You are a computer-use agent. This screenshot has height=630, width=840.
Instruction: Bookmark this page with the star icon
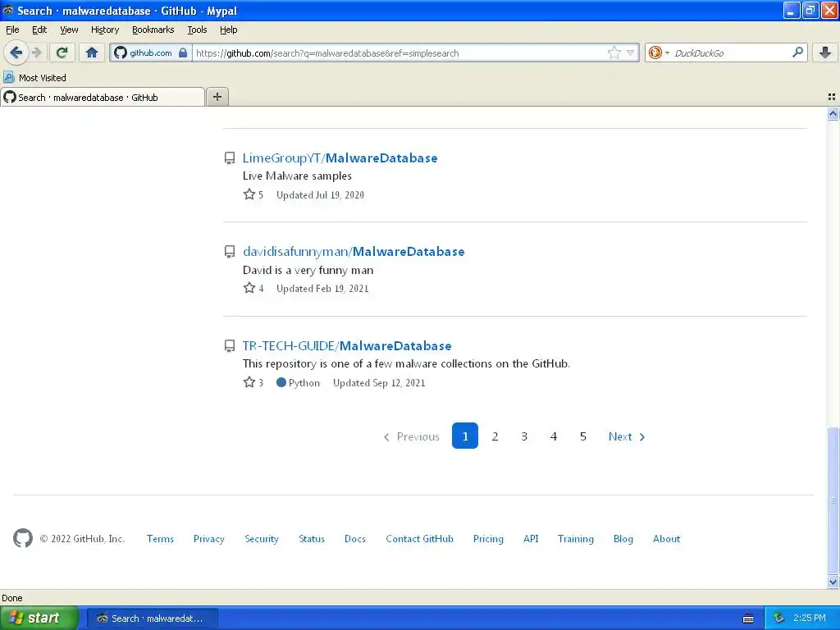[x=614, y=52]
